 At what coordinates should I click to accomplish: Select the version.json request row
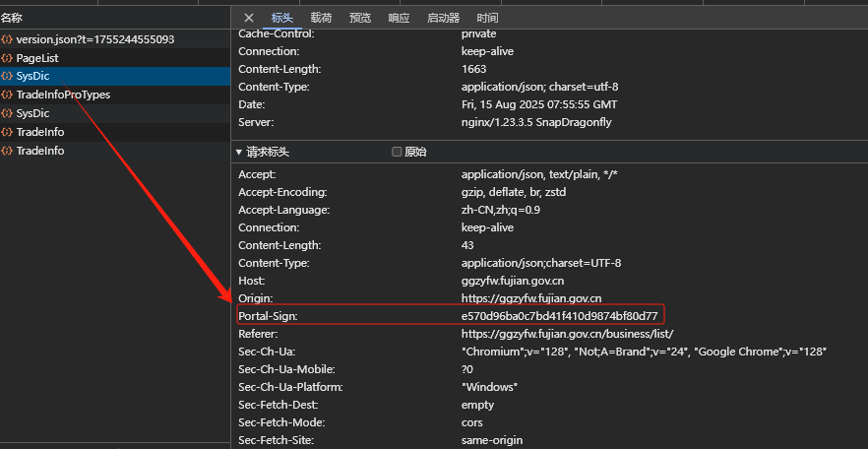[115, 39]
